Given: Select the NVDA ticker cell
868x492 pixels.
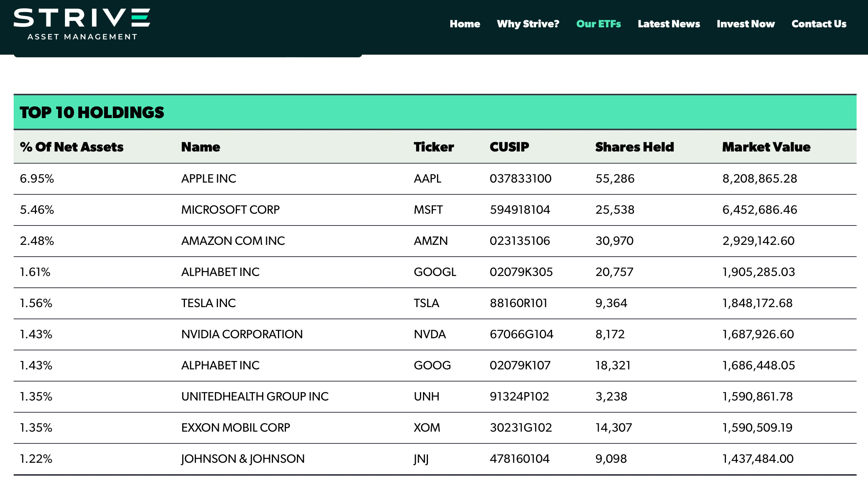Looking at the screenshot, I should coord(430,334).
